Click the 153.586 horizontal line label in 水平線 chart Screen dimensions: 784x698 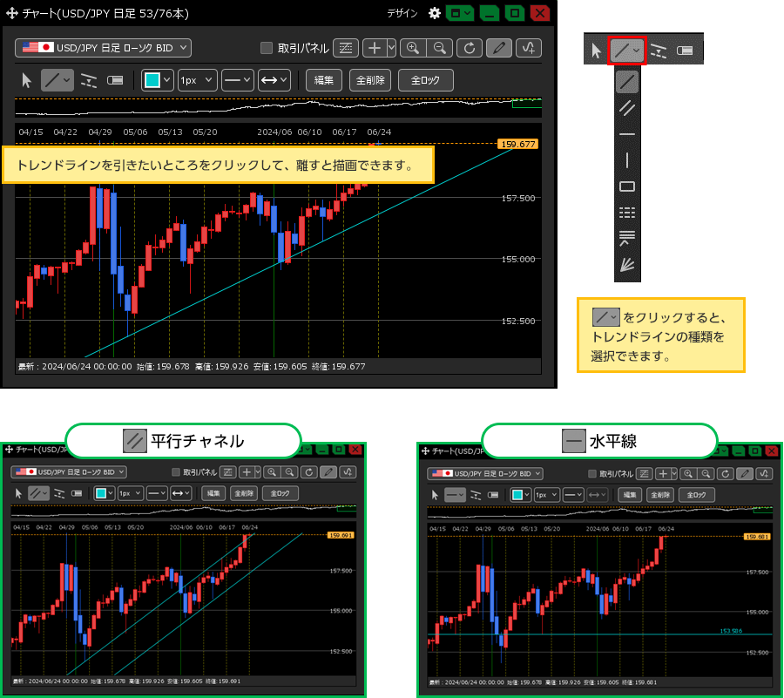click(x=731, y=631)
